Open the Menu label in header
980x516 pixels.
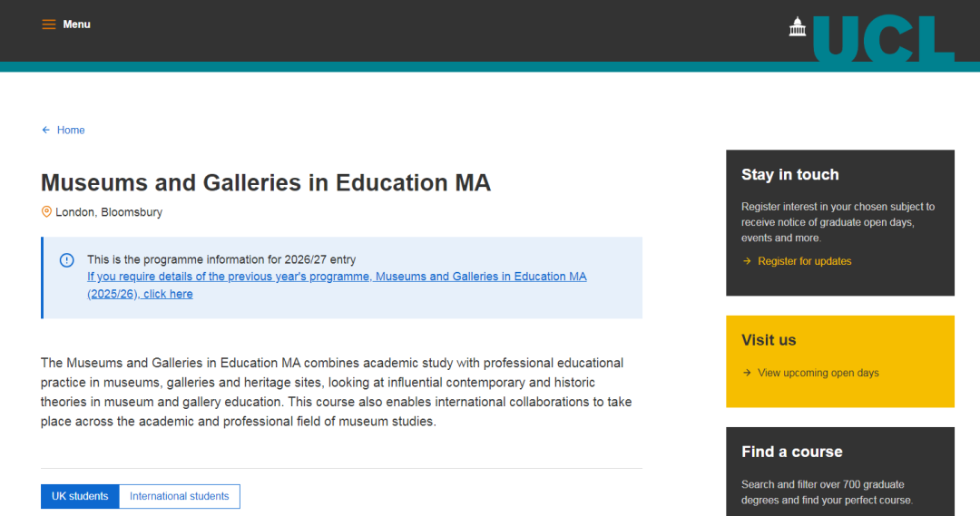pos(77,24)
